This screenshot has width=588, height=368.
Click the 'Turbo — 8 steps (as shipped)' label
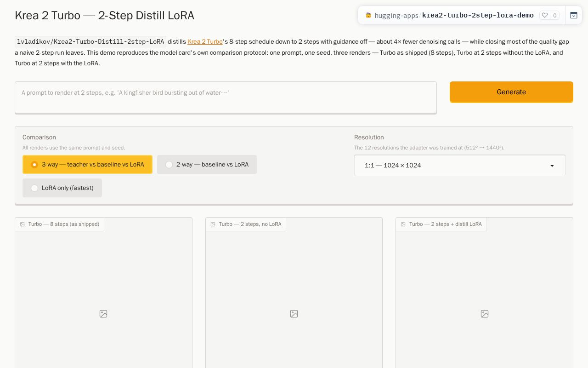click(64, 224)
